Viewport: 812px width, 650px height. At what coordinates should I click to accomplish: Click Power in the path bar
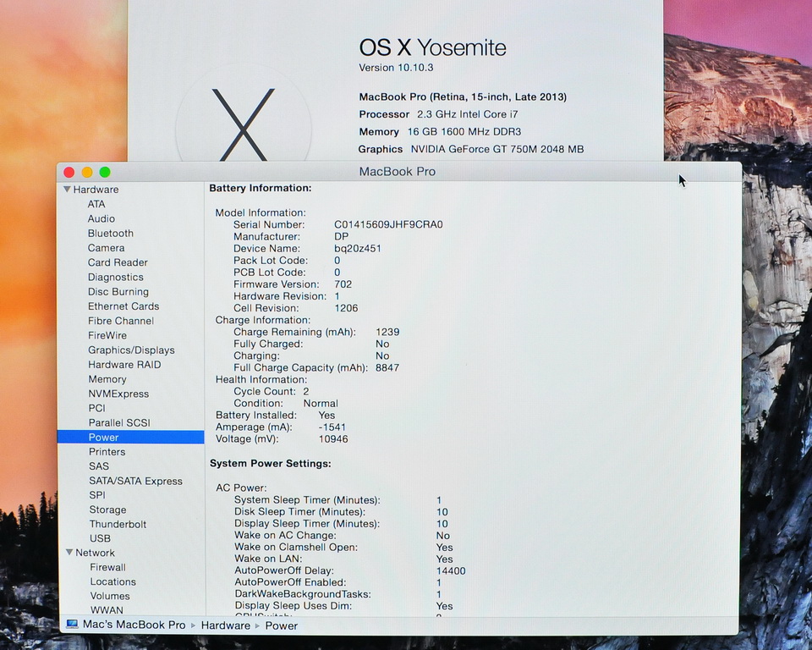pos(281,626)
